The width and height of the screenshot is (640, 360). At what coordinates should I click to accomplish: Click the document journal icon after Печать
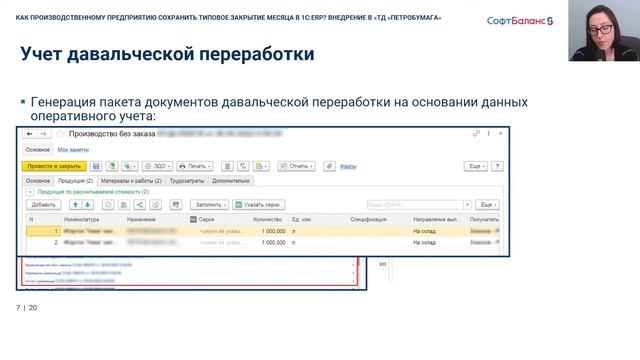pos(227,166)
